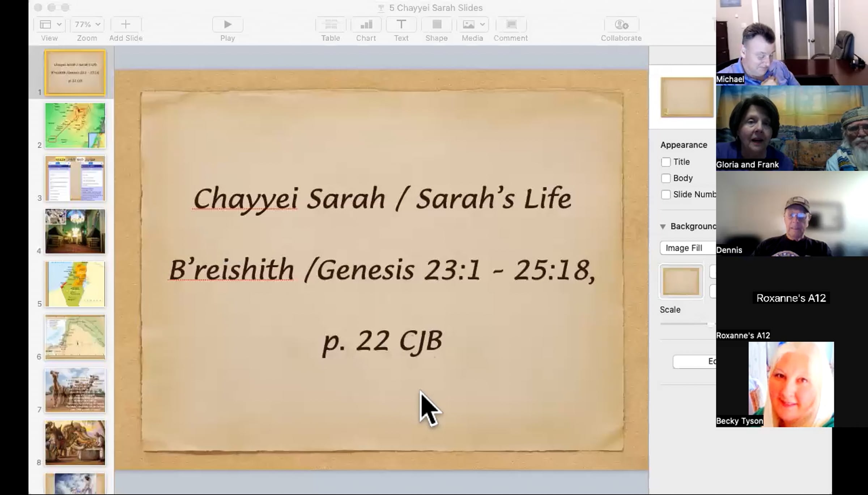The height and width of the screenshot is (495, 868).
Task: Toggle the Slide Number checkbox
Action: pyautogui.click(x=665, y=195)
